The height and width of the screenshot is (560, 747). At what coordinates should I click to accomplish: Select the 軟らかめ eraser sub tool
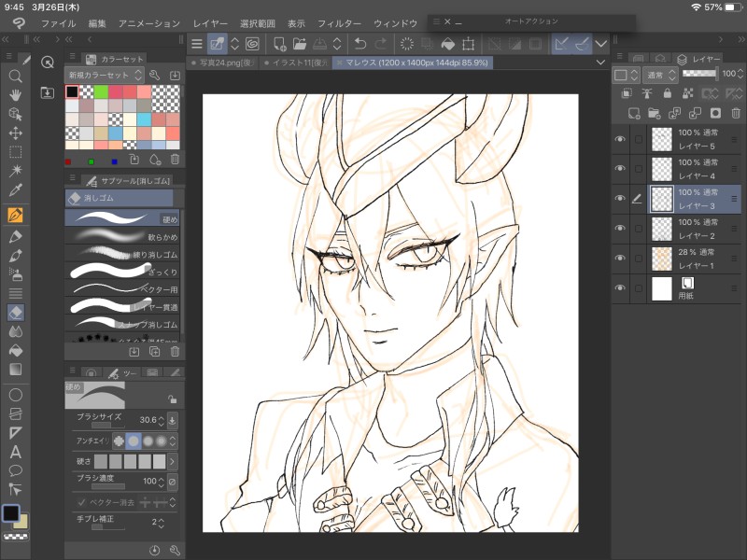click(122, 236)
